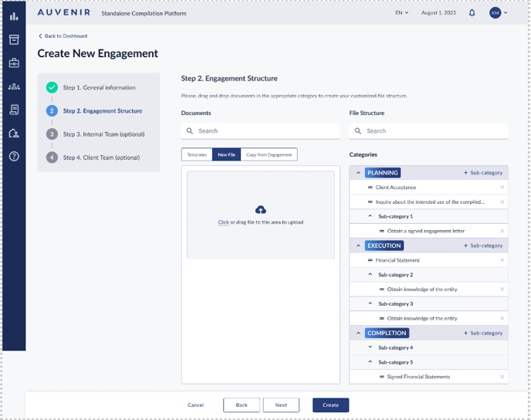Remove the Client Acceptance item
The height and width of the screenshot is (420, 531).
point(502,188)
